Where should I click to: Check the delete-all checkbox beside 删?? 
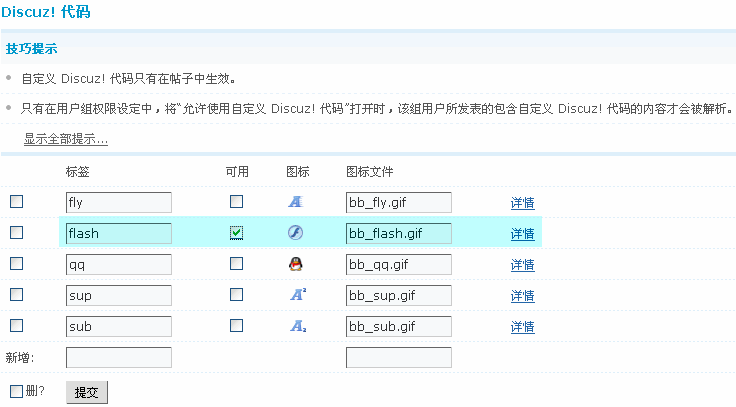(x=16, y=391)
